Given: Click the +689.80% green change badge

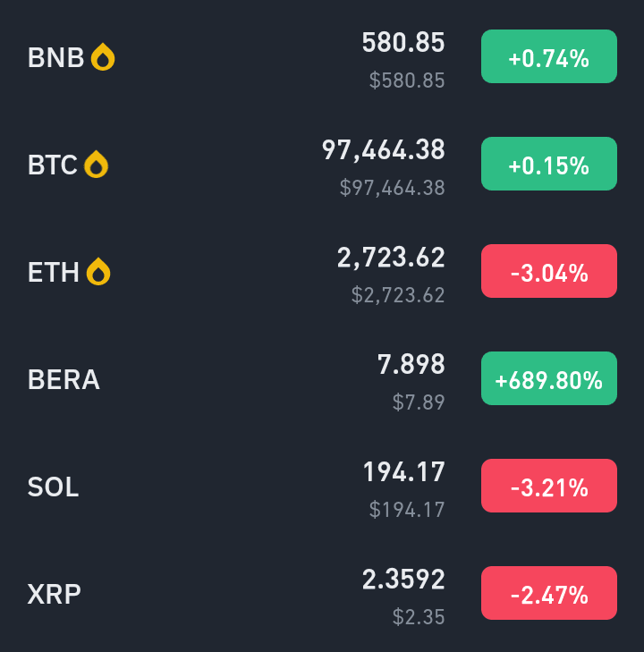Looking at the screenshot, I should (549, 378).
